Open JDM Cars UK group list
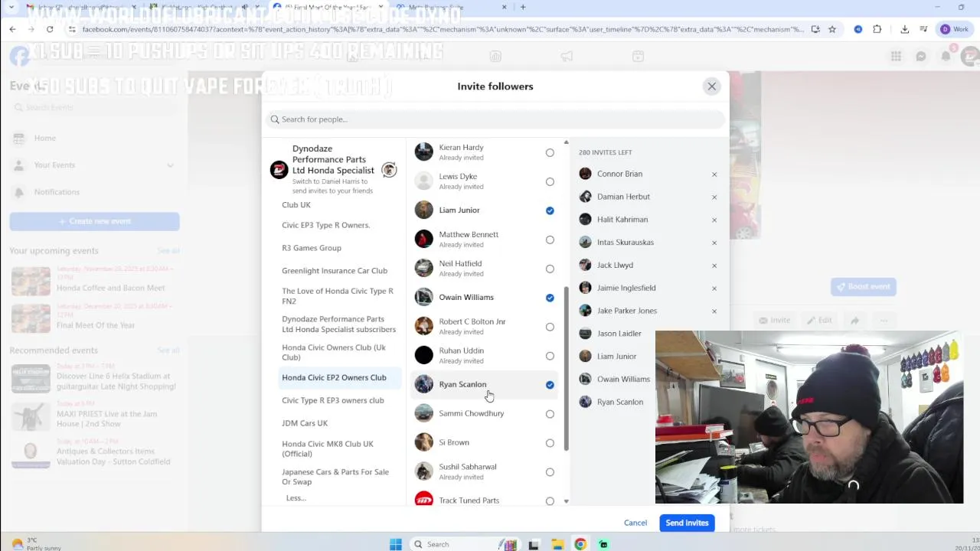Viewport: 980px width, 551px height. click(305, 423)
